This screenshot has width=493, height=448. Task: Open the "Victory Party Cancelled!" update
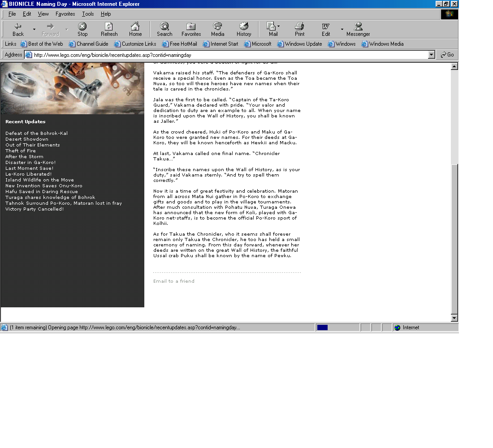point(35,209)
